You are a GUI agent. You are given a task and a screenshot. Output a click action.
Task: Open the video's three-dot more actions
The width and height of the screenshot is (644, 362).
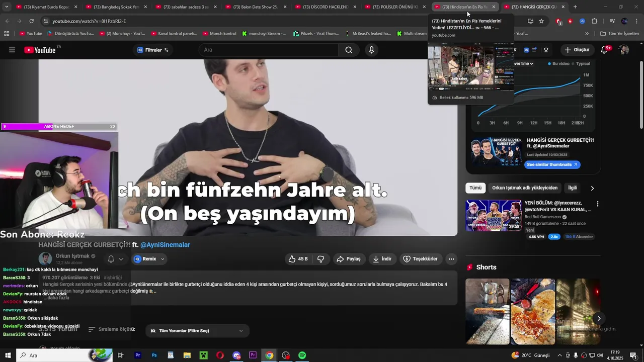pos(451,259)
